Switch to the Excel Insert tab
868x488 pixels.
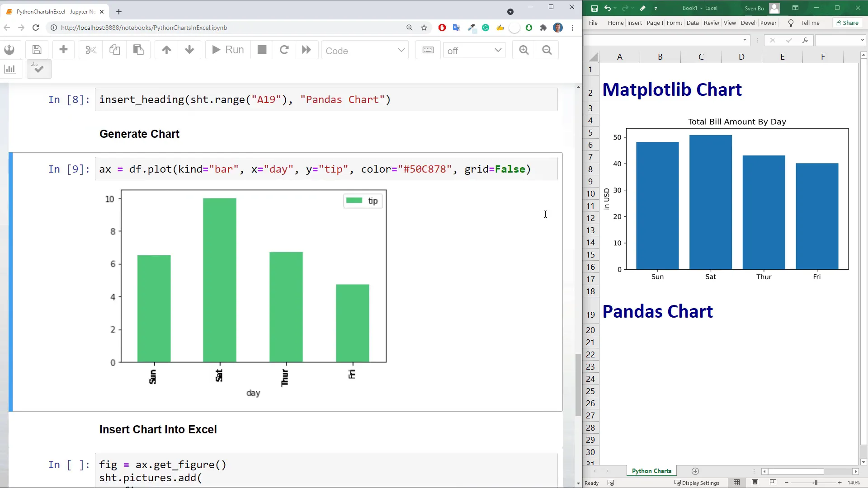coord(634,23)
